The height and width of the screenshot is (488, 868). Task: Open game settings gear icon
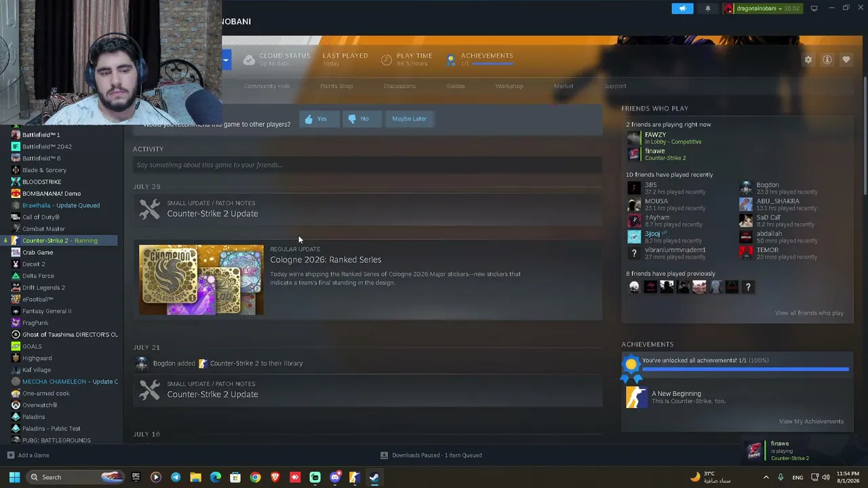pos(808,60)
